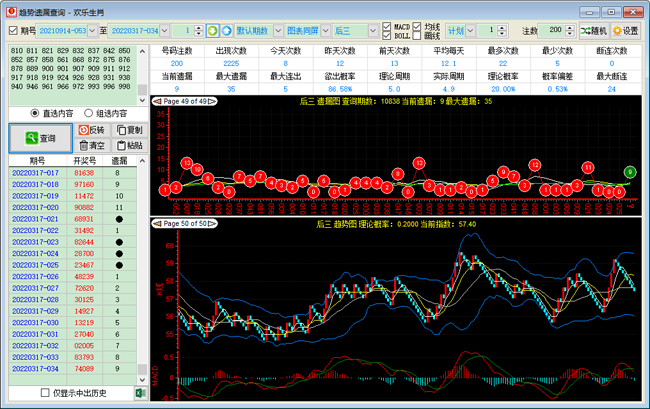This screenshot has width=650, height=409.
Task: Sort by 期号 column header
Action: tap(37, 161)
